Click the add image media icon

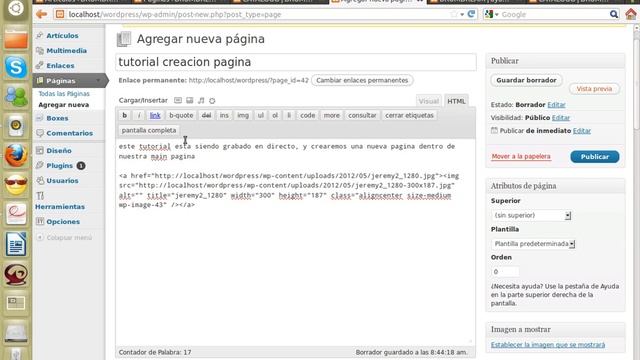(x=178, y=100)
